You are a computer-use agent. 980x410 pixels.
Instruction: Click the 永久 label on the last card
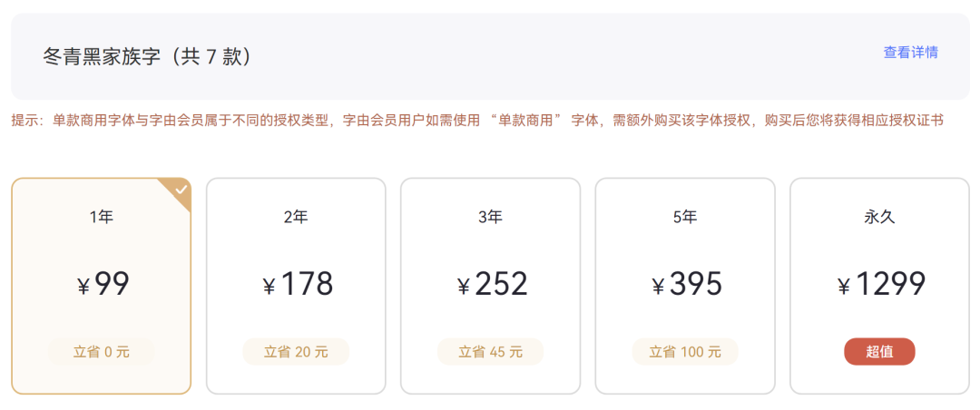879,218
